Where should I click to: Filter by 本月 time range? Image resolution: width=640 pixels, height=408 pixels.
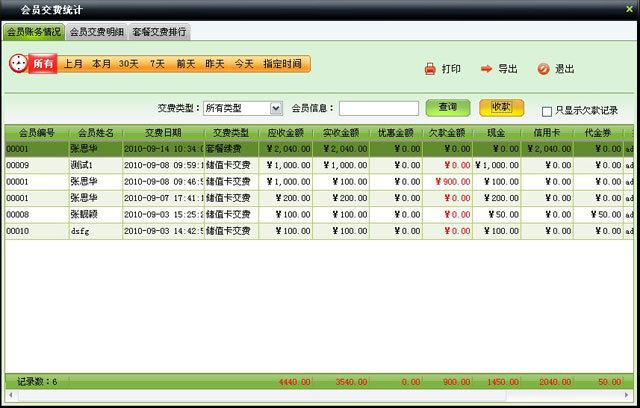coord(101,63)
